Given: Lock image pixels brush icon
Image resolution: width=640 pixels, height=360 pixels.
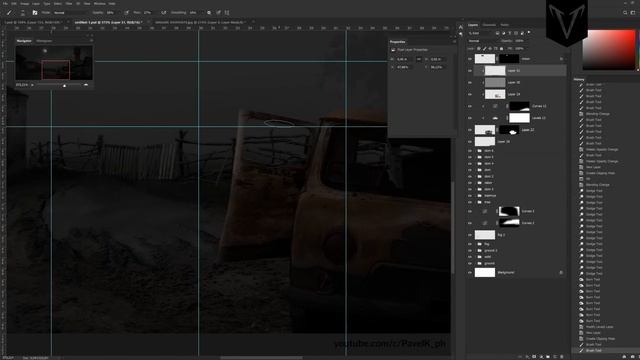Looking at the screenshot, I should pos(484,49).
